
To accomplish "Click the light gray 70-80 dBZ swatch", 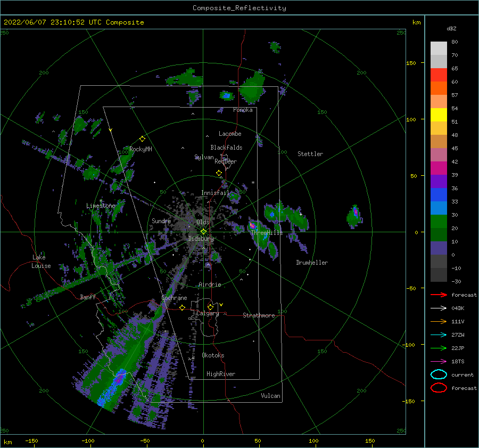I will click(439, 48).
